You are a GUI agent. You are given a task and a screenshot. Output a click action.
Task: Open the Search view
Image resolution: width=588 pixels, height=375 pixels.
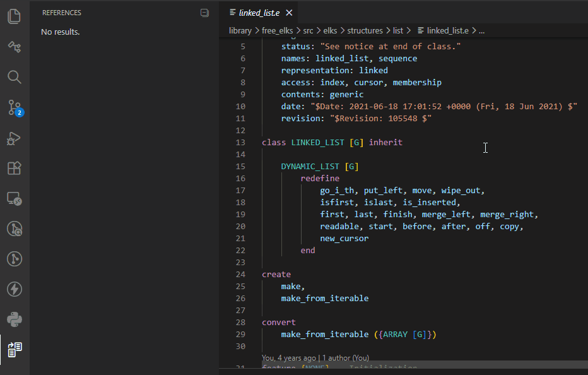tap(15, 77)
